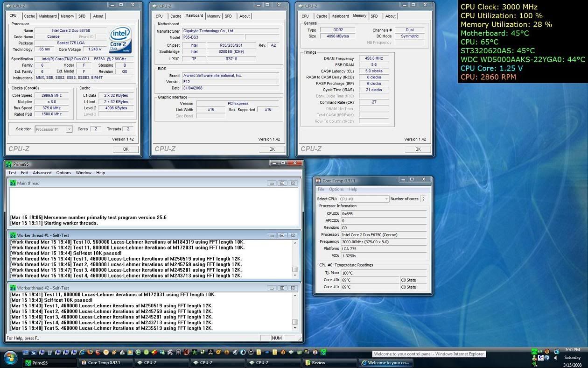Click the Worker thread #1 scrollbar down arrow
588x368 pixels.
(x=295, y=276)
